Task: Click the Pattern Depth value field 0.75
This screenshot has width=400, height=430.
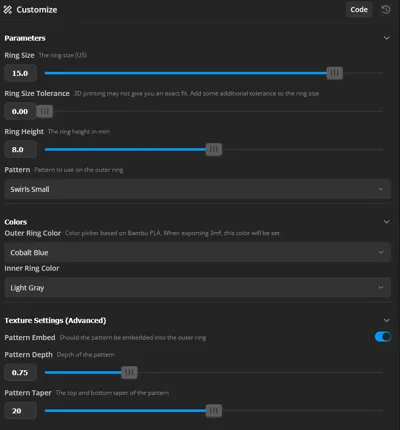Action: tap(20, 372)
